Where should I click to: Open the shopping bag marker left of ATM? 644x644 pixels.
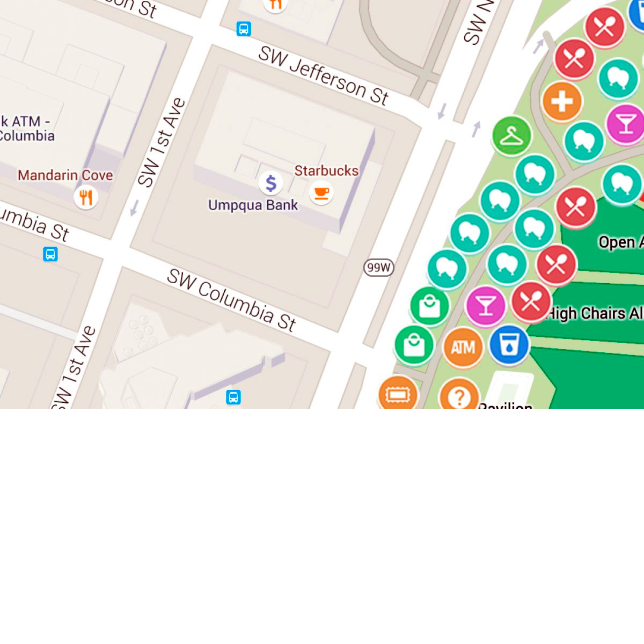(414, 345)
